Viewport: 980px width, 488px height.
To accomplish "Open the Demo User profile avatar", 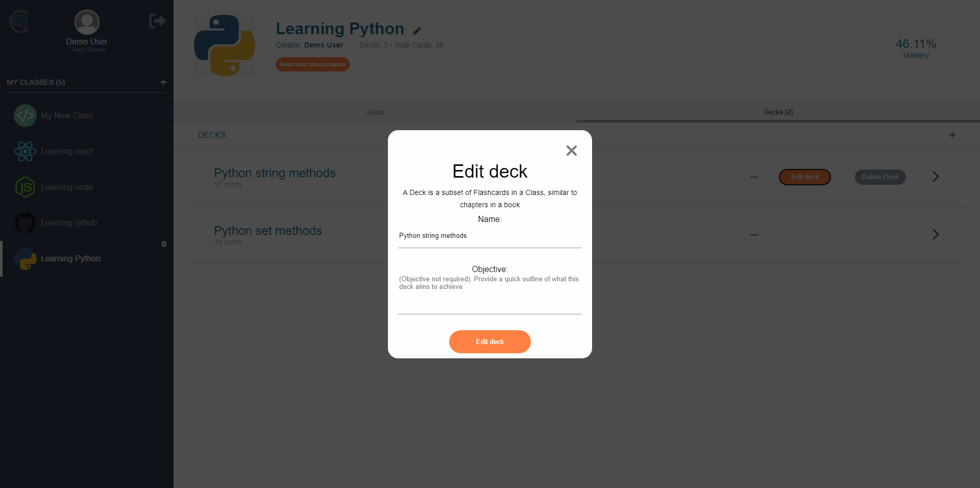I will coord(86,22).
